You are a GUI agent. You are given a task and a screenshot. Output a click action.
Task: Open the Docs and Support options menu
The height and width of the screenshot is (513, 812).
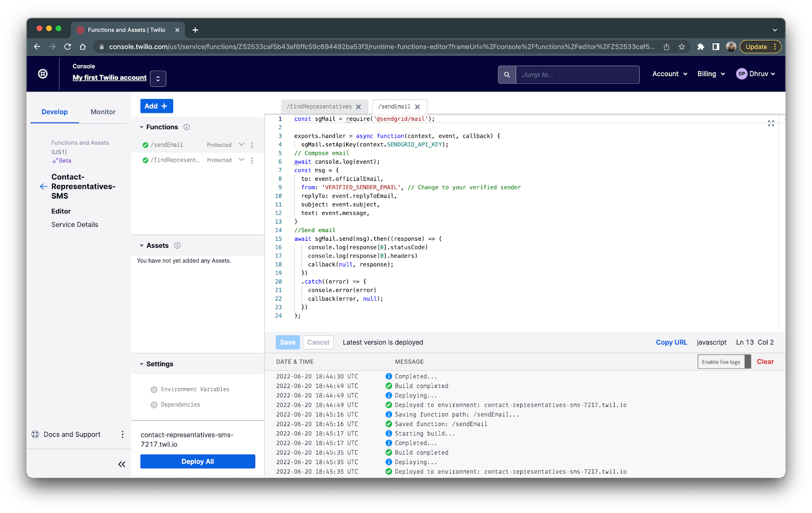(122, 434)
